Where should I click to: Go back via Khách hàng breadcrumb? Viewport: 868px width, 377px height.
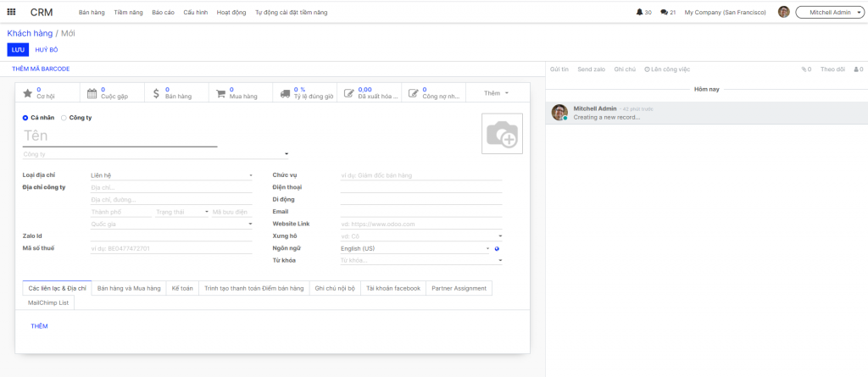tap(30, 33)
